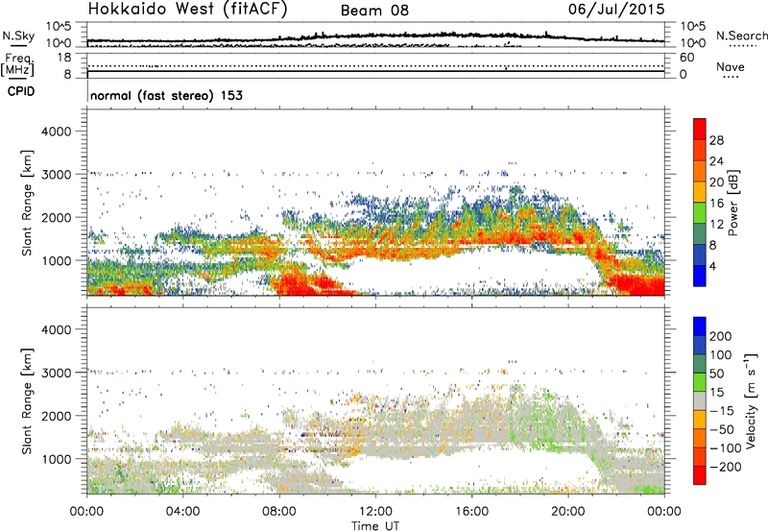Click the date '06/Jul/2015'
Screen dimensions: 768x532
tap(616, 9)
